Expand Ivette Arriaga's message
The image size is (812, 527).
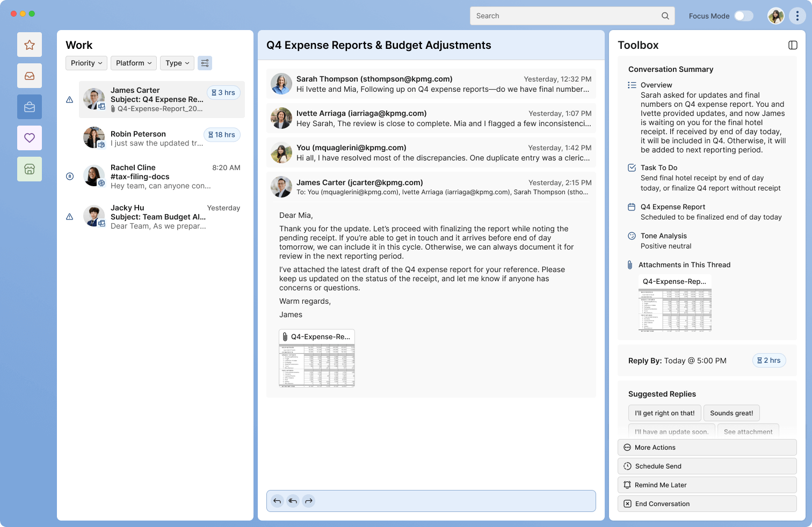431,119
